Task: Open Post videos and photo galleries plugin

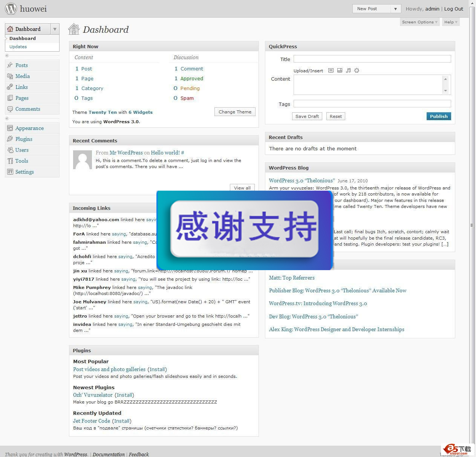Action: coord(109,369)
